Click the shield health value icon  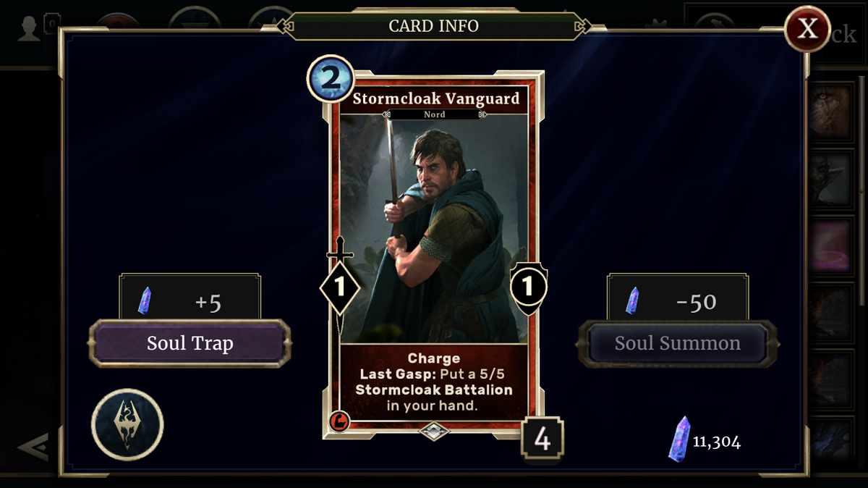(x=529, y=287)
